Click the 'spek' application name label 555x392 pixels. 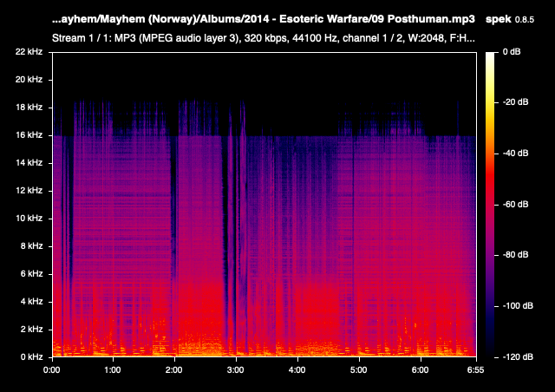(x=499, y=19)
